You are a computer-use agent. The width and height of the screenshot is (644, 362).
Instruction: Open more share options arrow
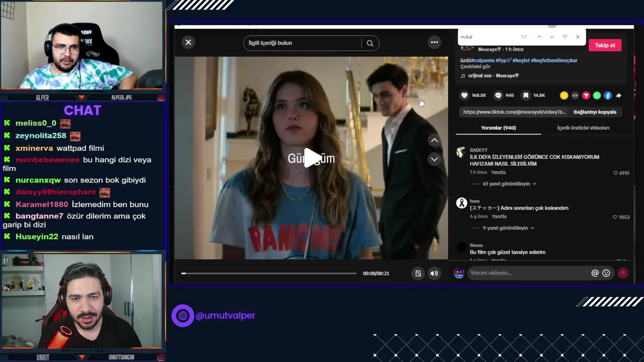coord(618,96)
